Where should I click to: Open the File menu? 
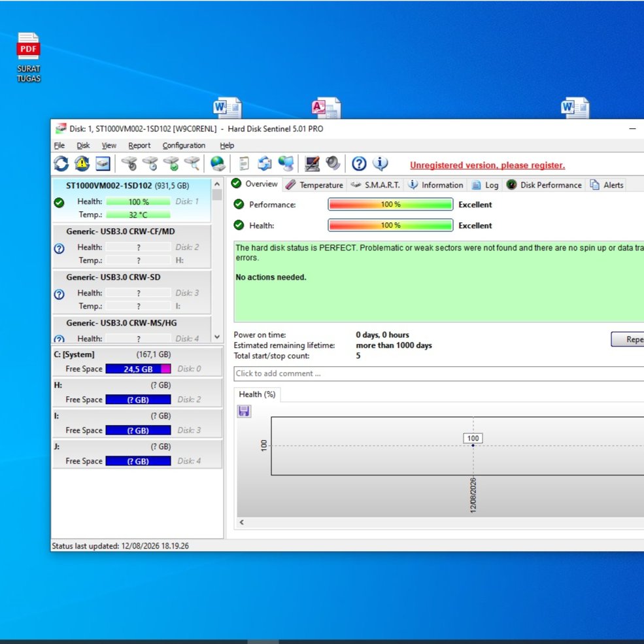point(59,145)
